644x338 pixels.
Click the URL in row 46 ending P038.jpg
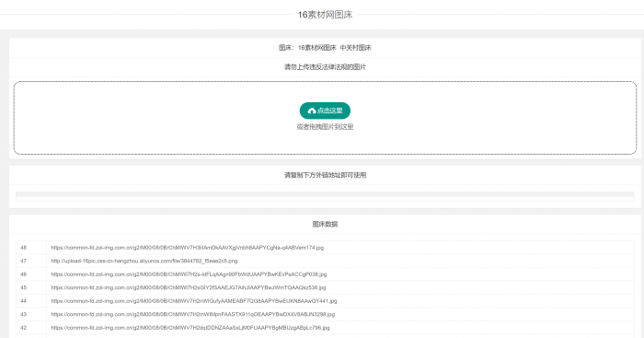click(189, 274)
